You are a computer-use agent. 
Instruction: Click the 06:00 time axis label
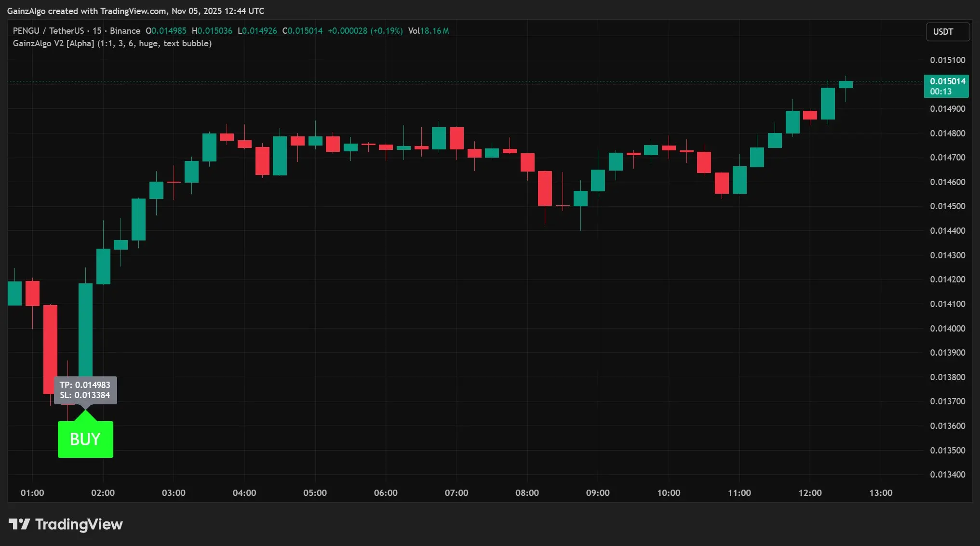386,493
